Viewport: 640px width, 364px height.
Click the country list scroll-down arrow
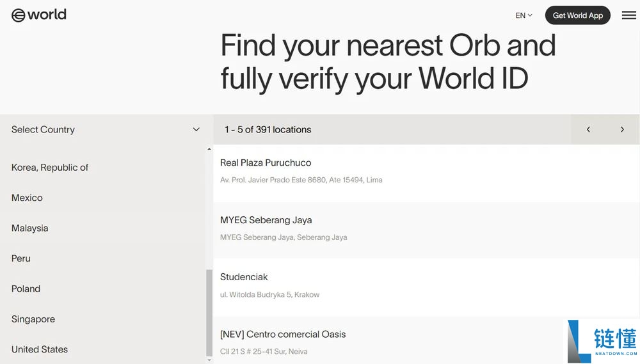click(x=209, y=360)
